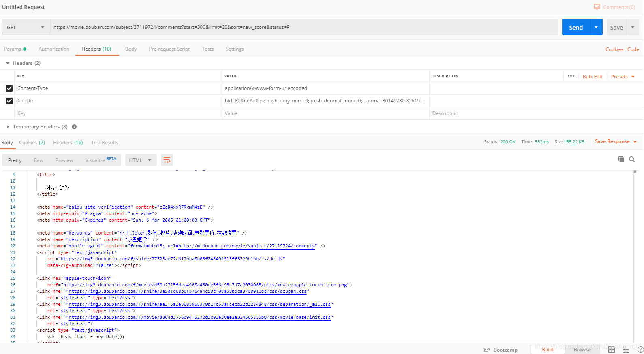Click the Cookie header value cell

click(326, 101)
